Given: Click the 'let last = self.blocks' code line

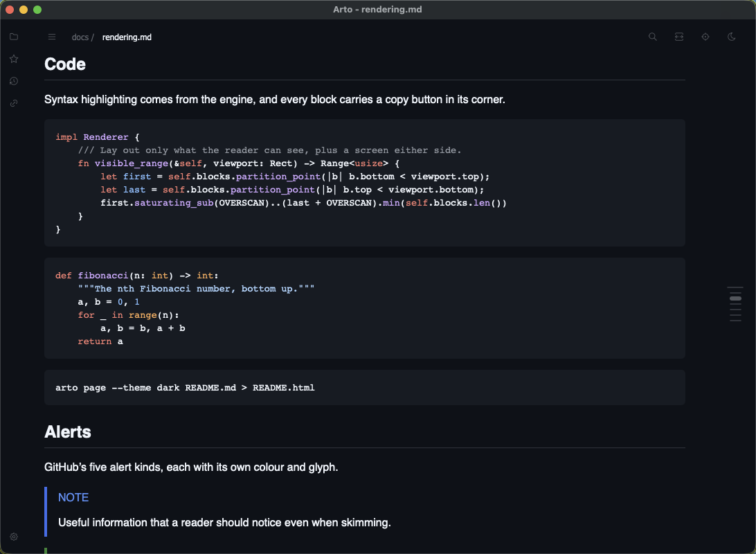Looking at the screenshot, I should coord(292,190).
